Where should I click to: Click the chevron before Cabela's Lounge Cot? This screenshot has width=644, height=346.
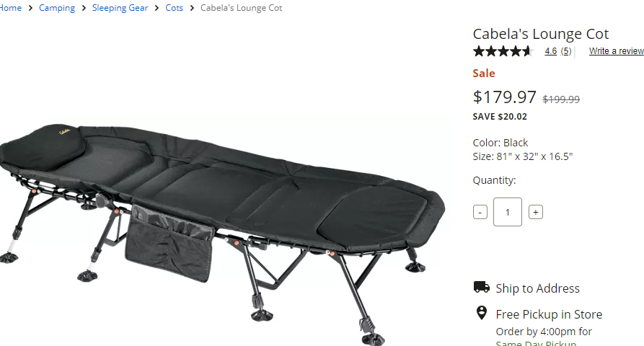[x=192, y=8]
